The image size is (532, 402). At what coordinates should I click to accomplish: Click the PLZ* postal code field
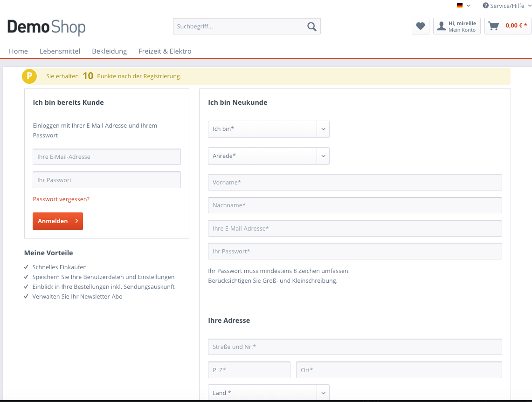249,370
